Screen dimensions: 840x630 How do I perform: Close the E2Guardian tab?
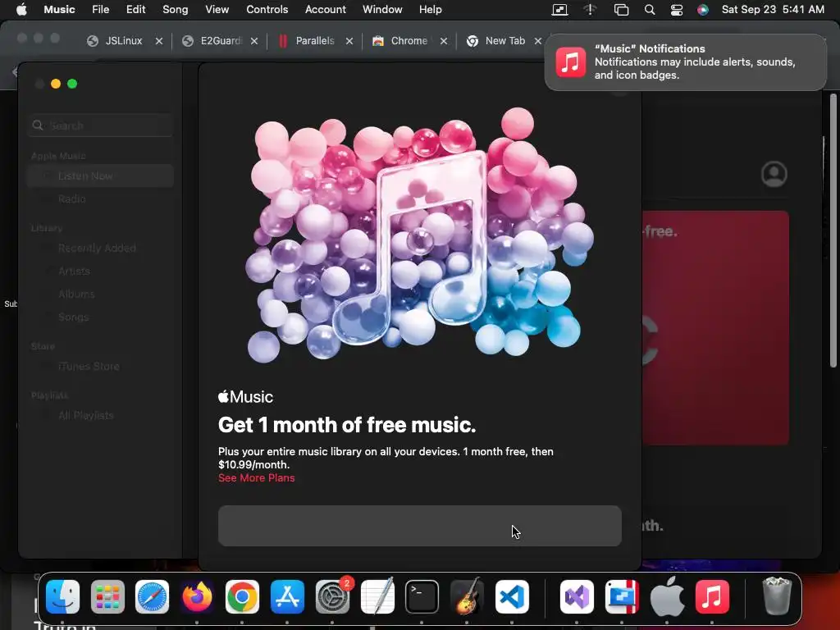pos(254,41)
